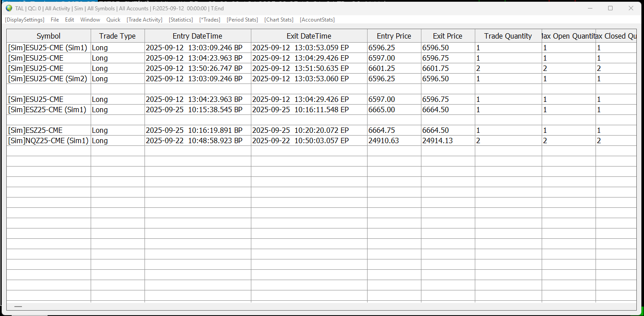Click the Max Closed Quantity column header

(x=616, y=36)
